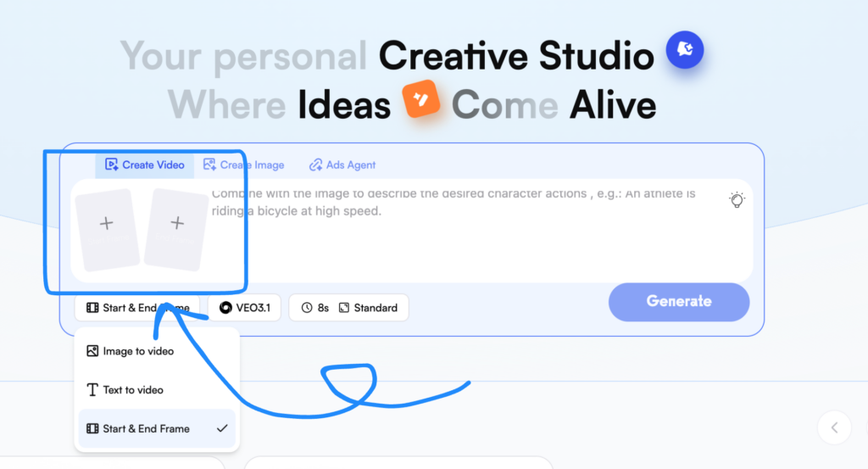
Task: Switch to the Create Image tab
Action: (243, 165)
